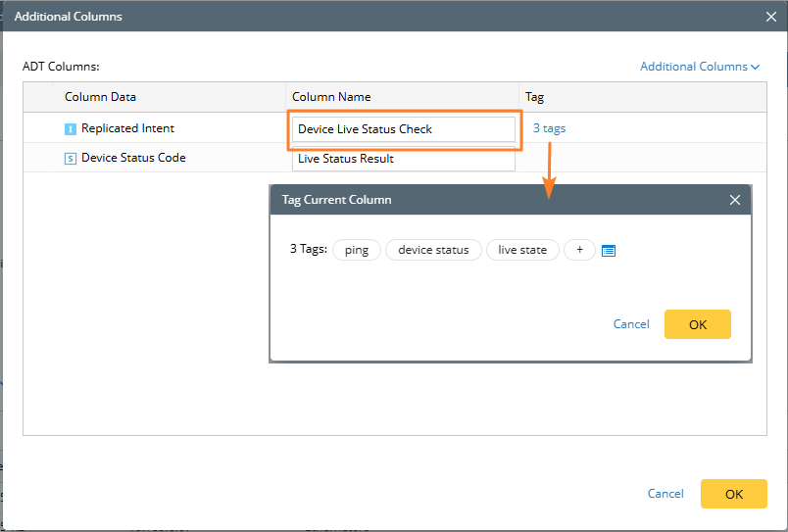Viewport: 788px width, 532px height.
Task: Click the Device Live Status Check name field
Action: click(403, 129)
